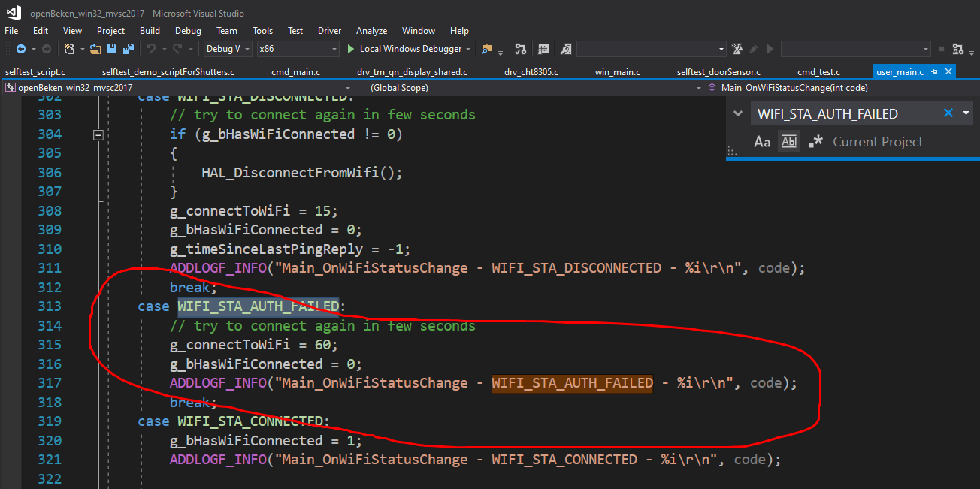Click the Navigate Backward arrow icon

point(20,49)
